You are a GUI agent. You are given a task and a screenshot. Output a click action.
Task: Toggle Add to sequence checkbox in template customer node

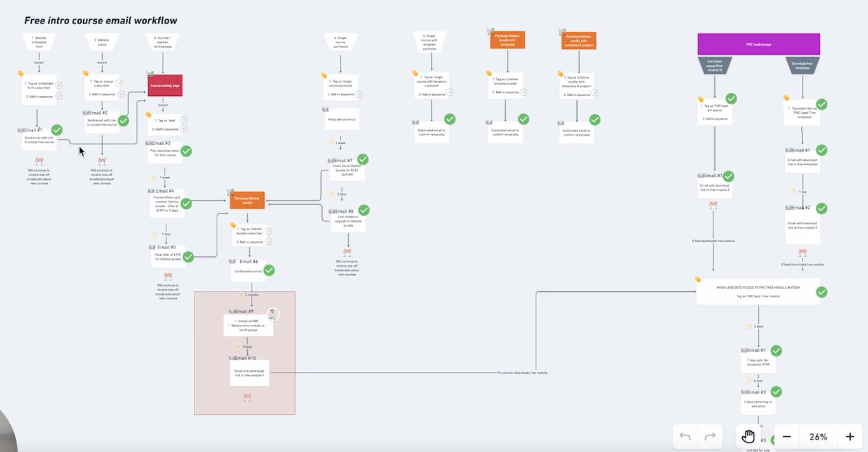[450, 92]
